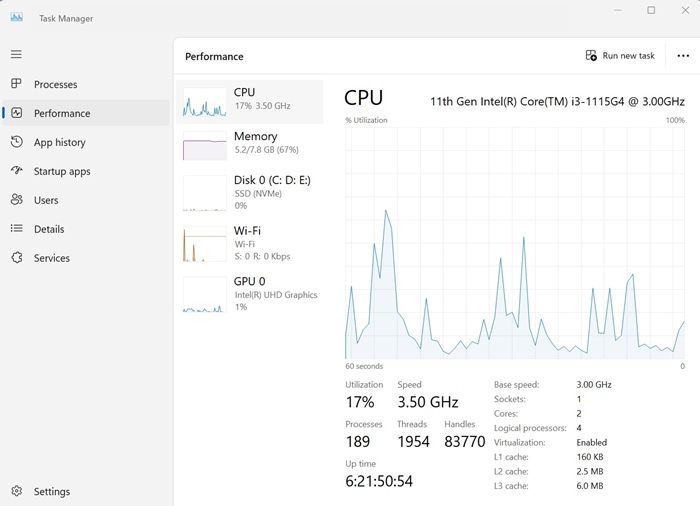The height and width of the screenshot is (506, 700).
Task: Select the Memory resource entry label
Action: (255, 136)
